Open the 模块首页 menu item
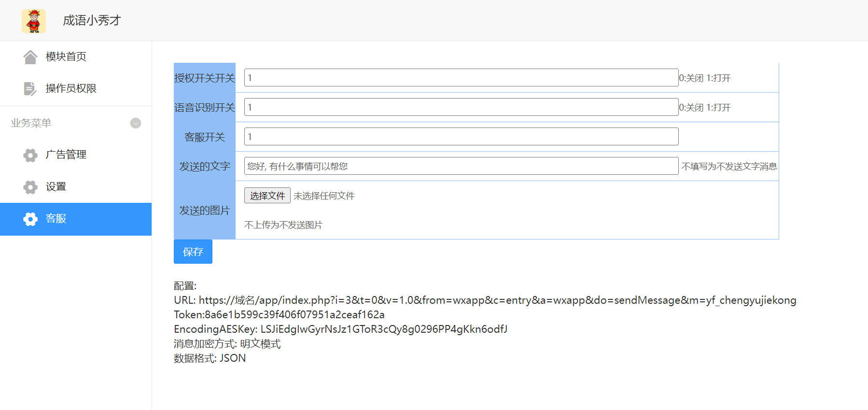The width and height of the screenshot is (868, 410). point(66,57)
